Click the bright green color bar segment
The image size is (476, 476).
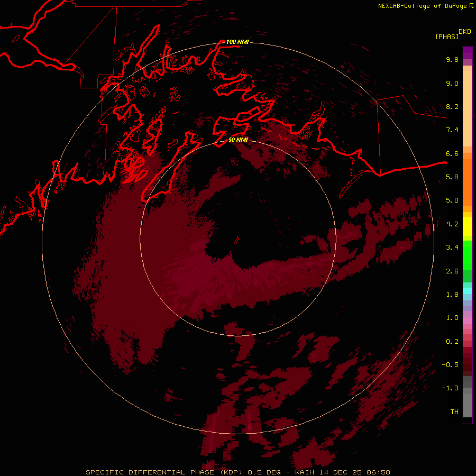click(x=467, y=255)
